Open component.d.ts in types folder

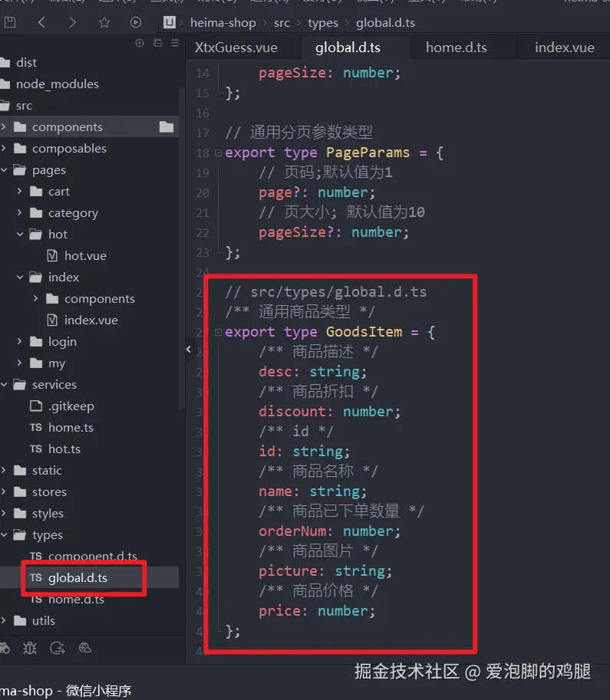(x=93, y=556)
